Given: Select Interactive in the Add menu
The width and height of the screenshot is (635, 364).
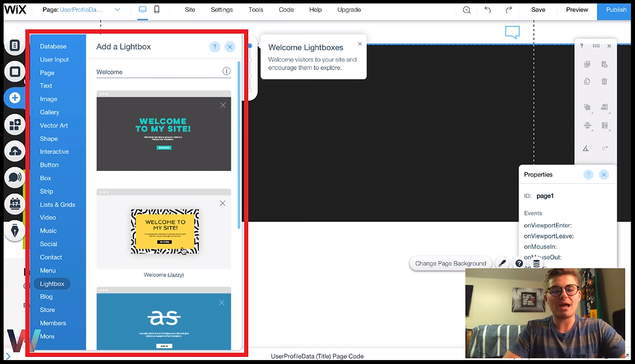Looking at the screenshot, I should 54,152.
